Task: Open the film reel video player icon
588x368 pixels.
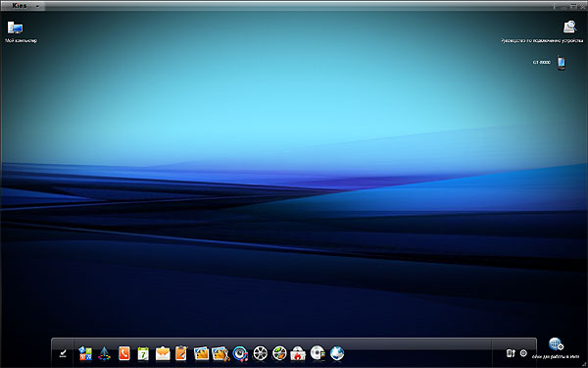Action: 261,353
